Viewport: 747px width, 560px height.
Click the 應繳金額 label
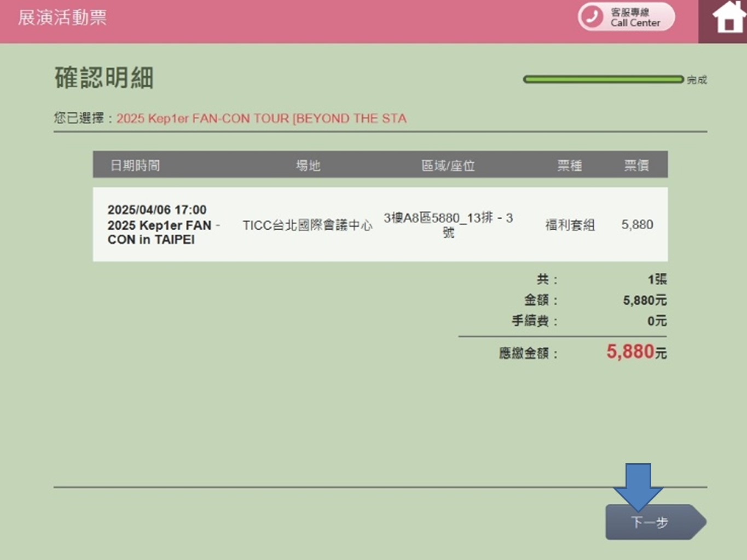click(528, 353)
